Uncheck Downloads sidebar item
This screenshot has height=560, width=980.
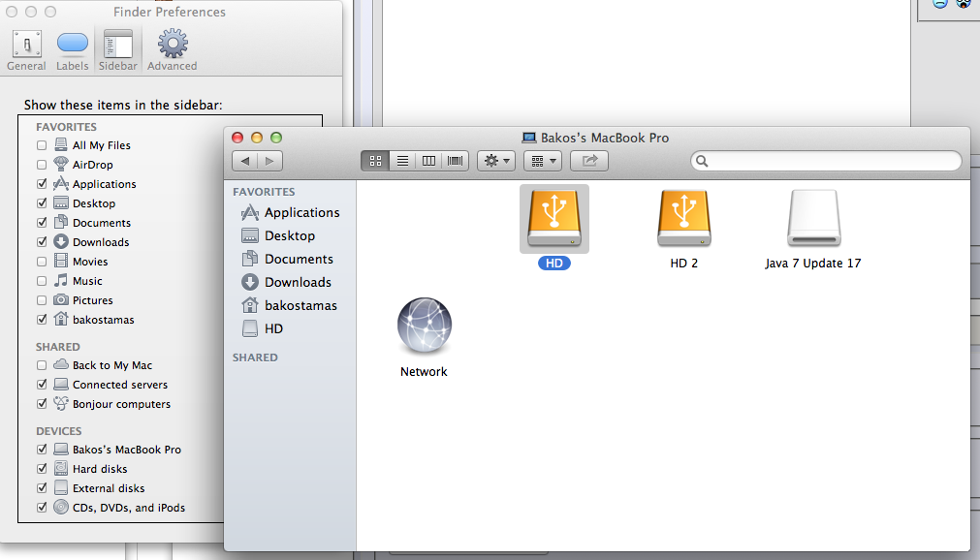coord(42,242)
